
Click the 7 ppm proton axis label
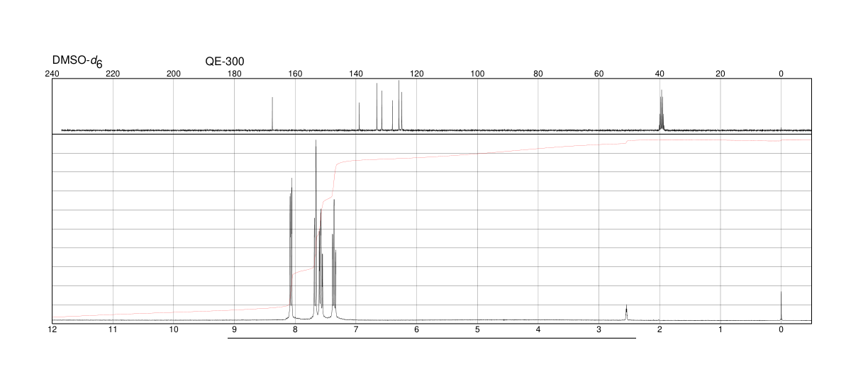tap(356, 329)
